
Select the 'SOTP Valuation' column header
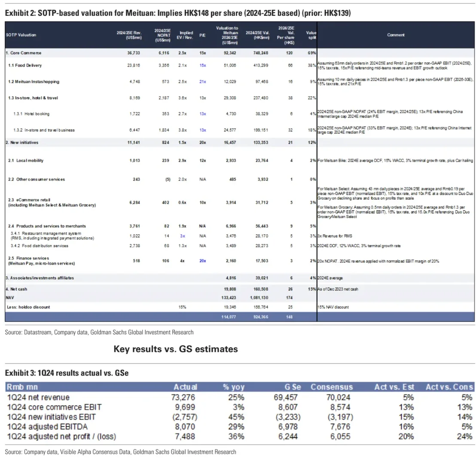pyautogui.click(x=21, y=35)
